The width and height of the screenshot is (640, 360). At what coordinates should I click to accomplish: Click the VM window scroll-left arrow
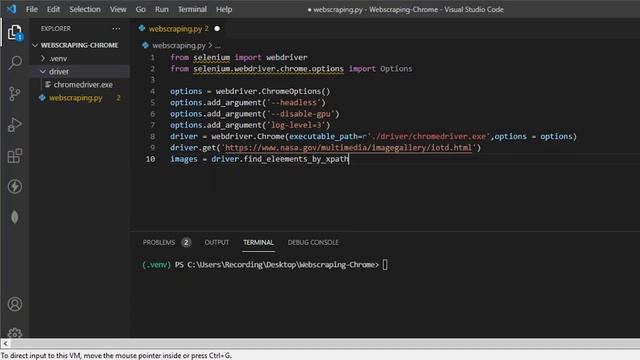[x=5, y=344]
